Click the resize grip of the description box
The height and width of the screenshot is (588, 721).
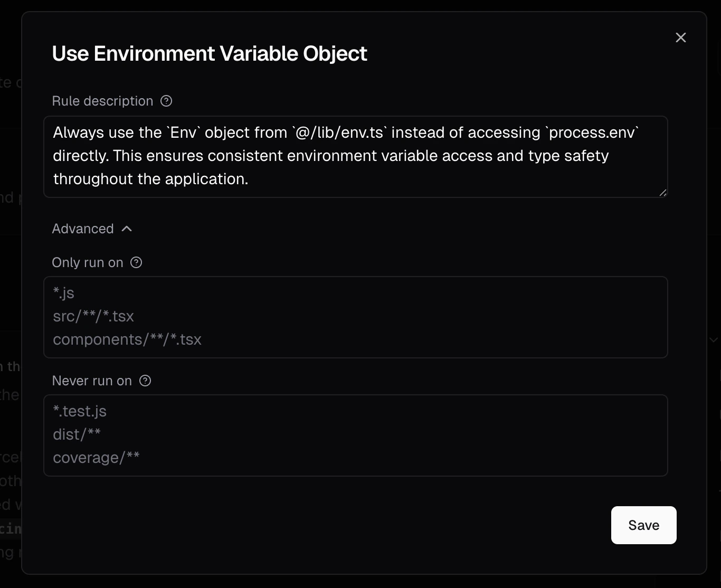tap(663, 193)
